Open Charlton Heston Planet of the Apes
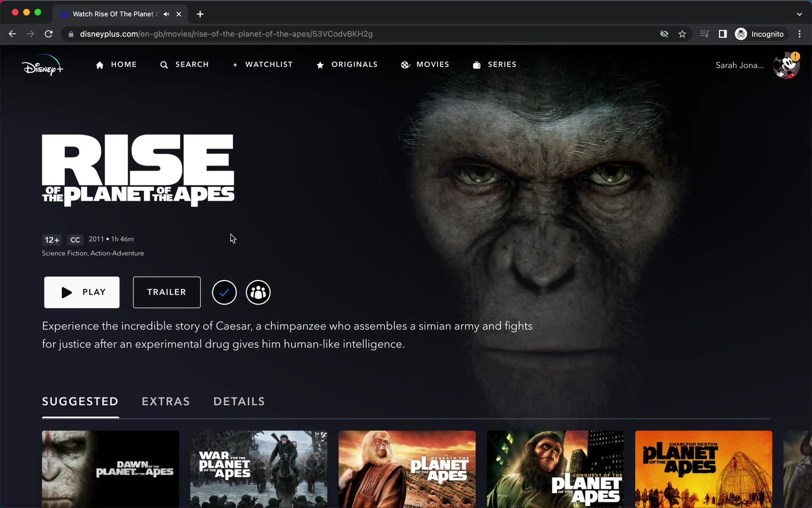Screen dimensions: 812x508 pyautogui.click(x=704, y=469)
